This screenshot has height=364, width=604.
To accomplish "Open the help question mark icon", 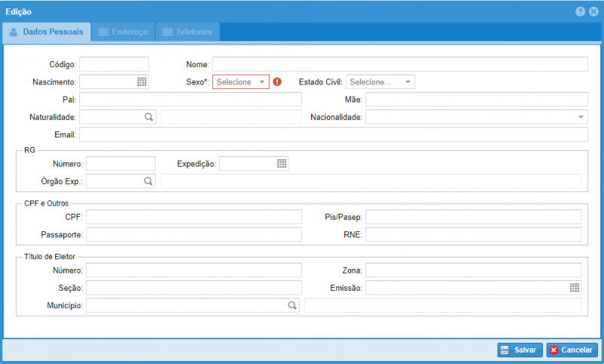I will (580, 12).
